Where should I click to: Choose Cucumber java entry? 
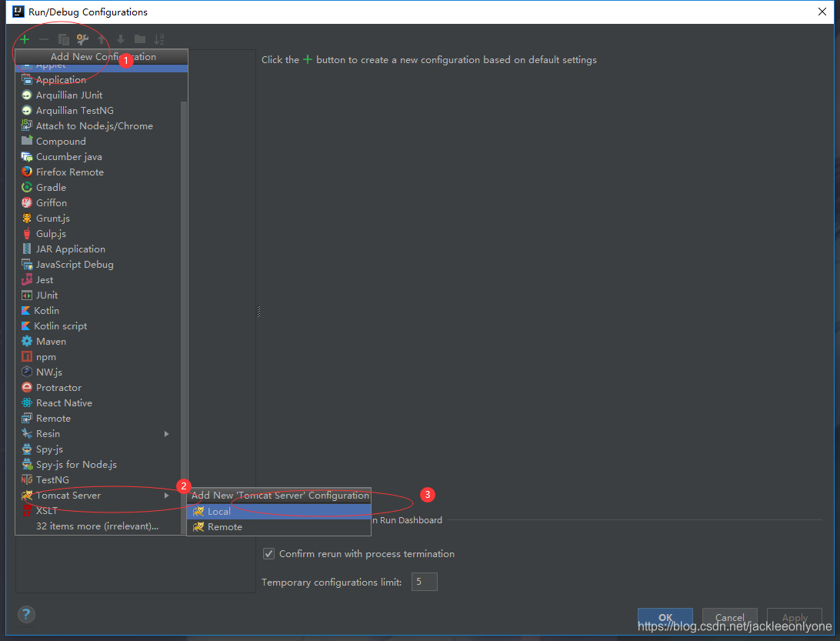tap(98, 157)
